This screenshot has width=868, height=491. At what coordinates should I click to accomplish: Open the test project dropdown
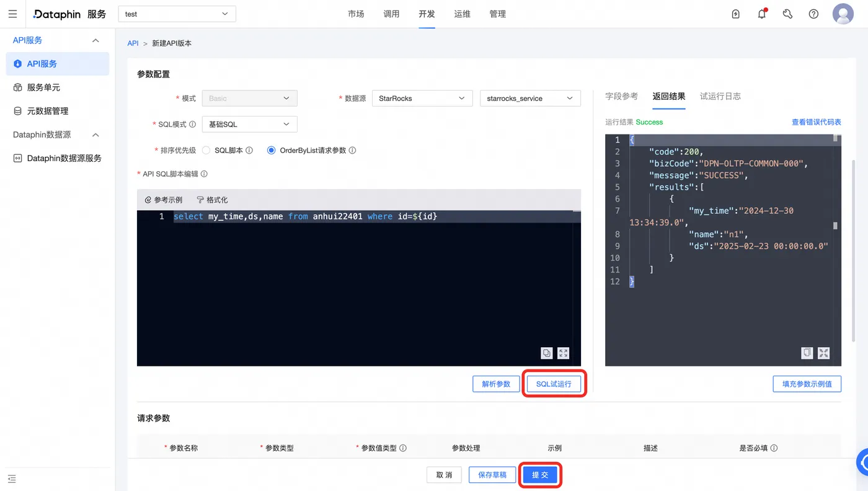pyautogui.click(x=177, y=14)
